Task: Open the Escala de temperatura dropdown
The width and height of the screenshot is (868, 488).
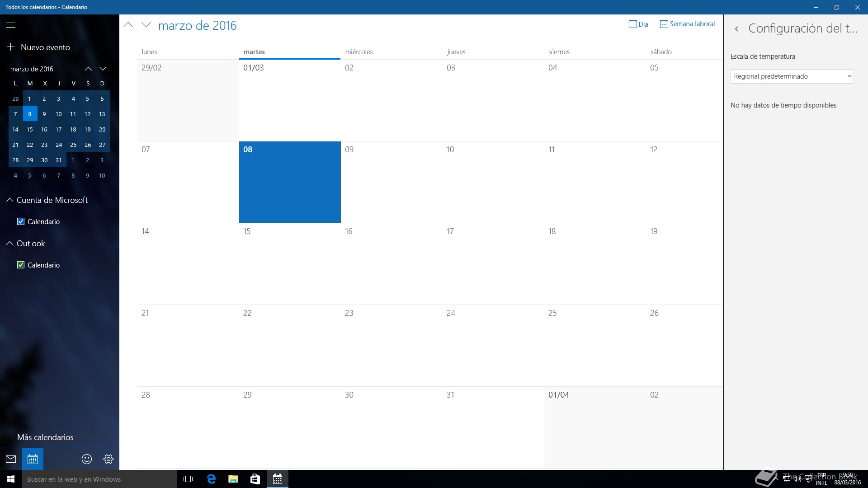Action: pyautogui.click(x=791, y=76)
